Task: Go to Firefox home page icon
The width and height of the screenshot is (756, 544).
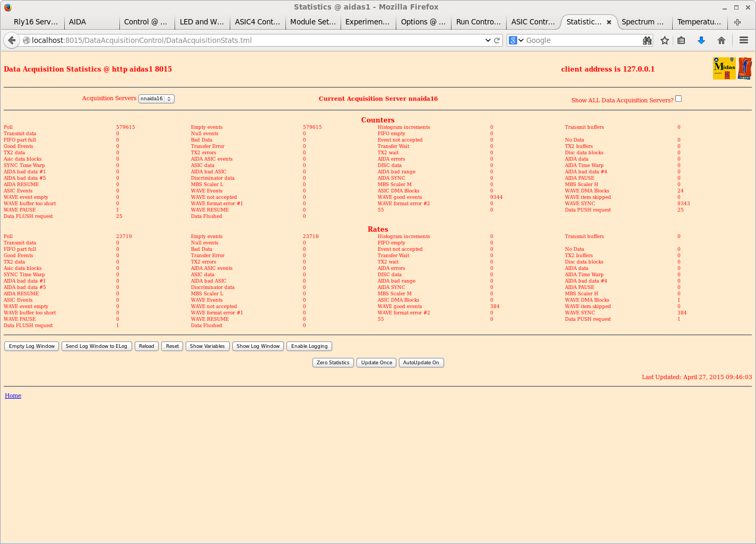Action: pyautogui.click(x=722, y=40)
